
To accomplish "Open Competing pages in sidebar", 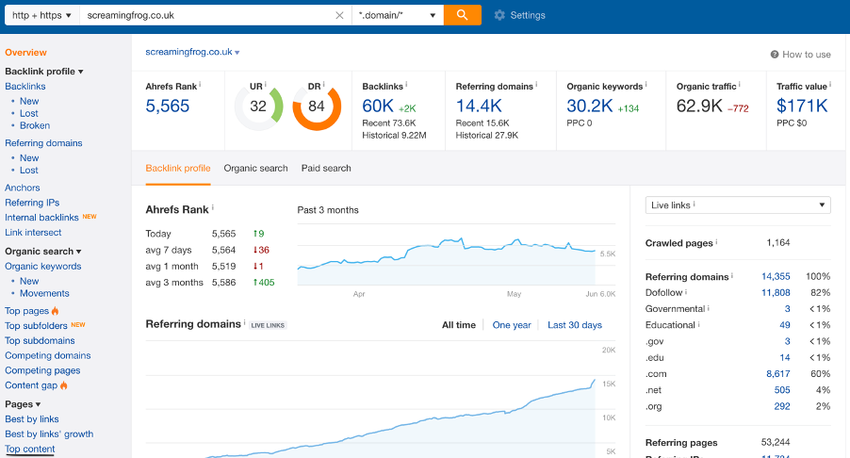I will (x=42, y=370).
